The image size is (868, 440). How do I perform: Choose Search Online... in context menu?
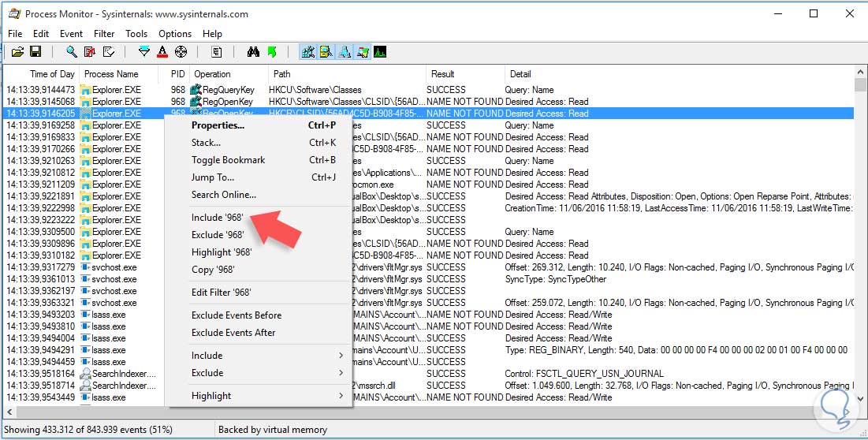(x=260, y=194)
